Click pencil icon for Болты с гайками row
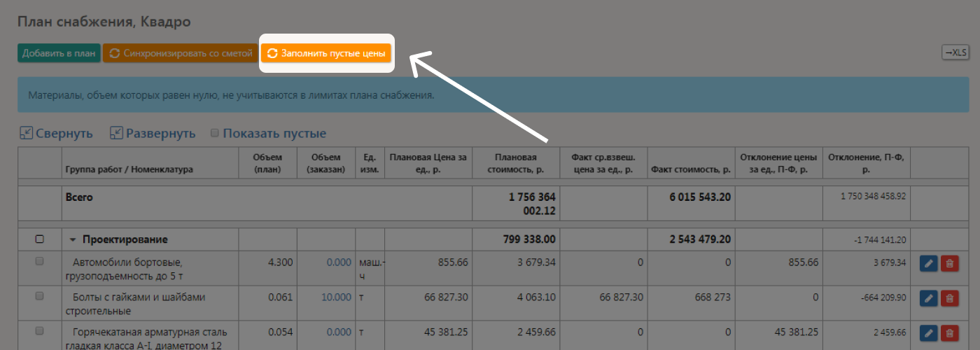Screen dimensions: 980x350 [928, 298]
